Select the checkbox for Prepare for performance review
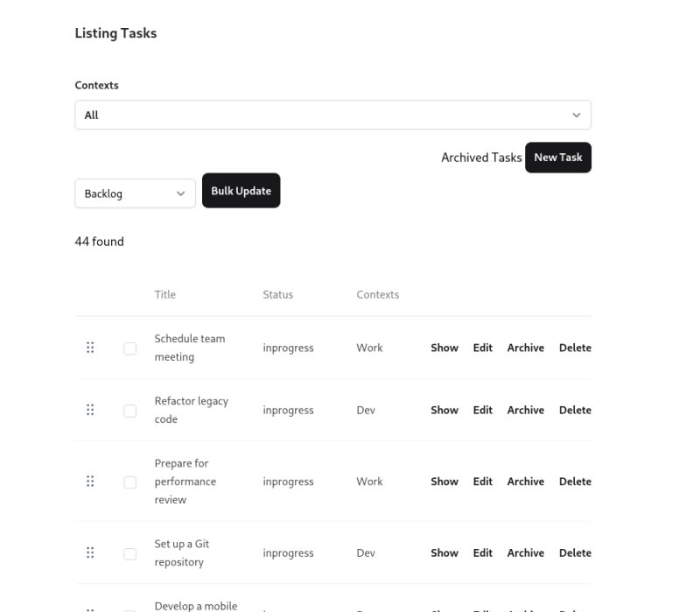This screenshot has height=612, width=700. tap(129, 482)
